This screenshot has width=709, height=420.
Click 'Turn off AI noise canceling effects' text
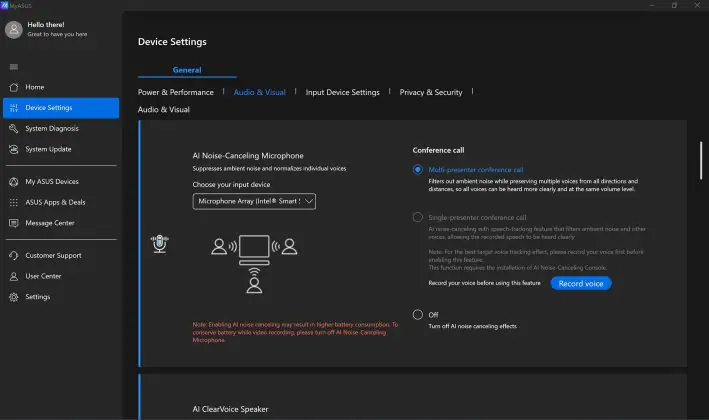tap(472, 326)
